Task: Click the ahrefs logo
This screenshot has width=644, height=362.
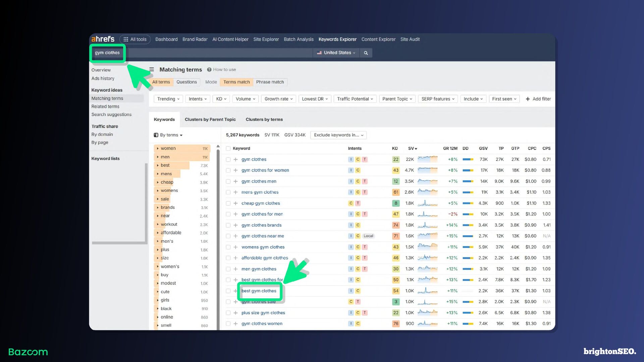Action: click(x=103, y=39)
